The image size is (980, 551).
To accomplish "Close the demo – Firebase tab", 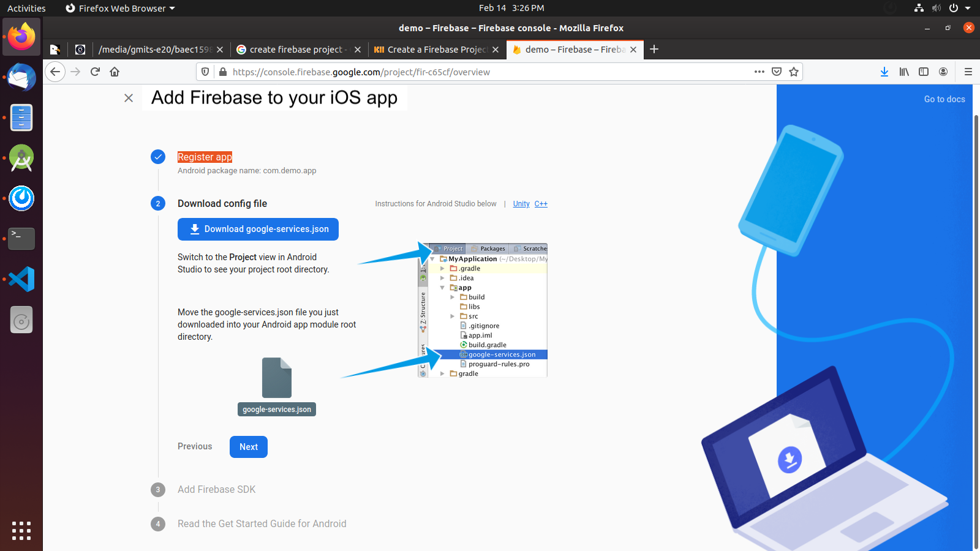I will 633,50.
